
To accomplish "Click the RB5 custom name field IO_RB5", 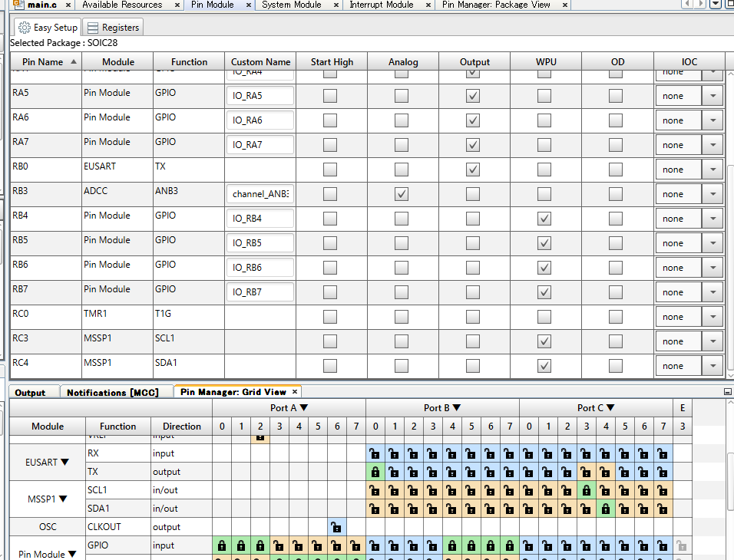I will pos(260,243).
